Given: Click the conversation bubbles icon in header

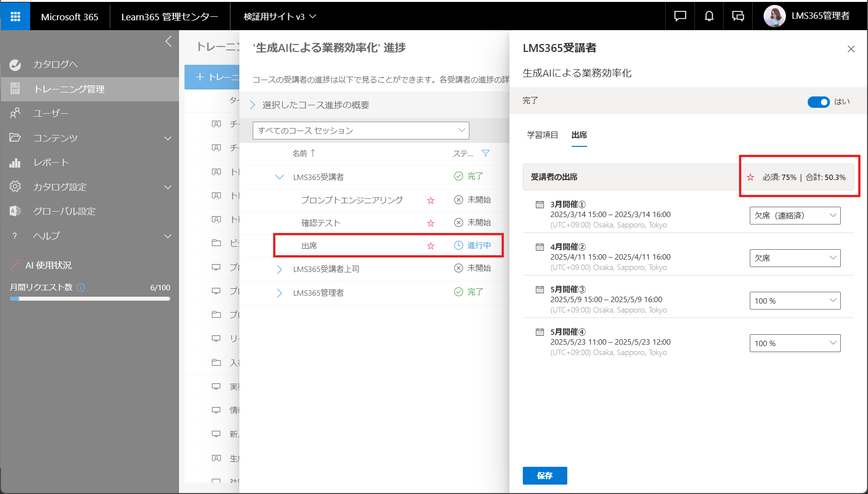Looking at the screenshot, I should (738, 16).
